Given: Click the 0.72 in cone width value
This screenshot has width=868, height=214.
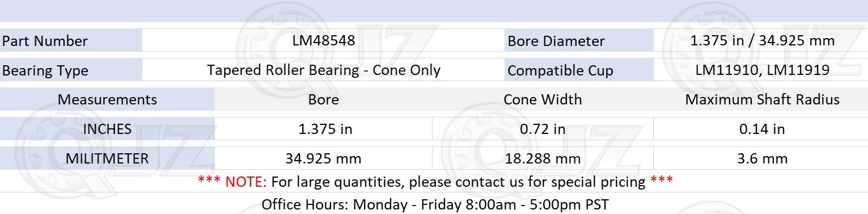Looking at the screenshot, I should (543, 129).
